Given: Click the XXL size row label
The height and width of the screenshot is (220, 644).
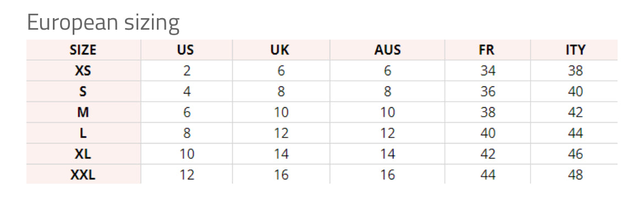Looking at the screenshot, I should pos(83,175).
